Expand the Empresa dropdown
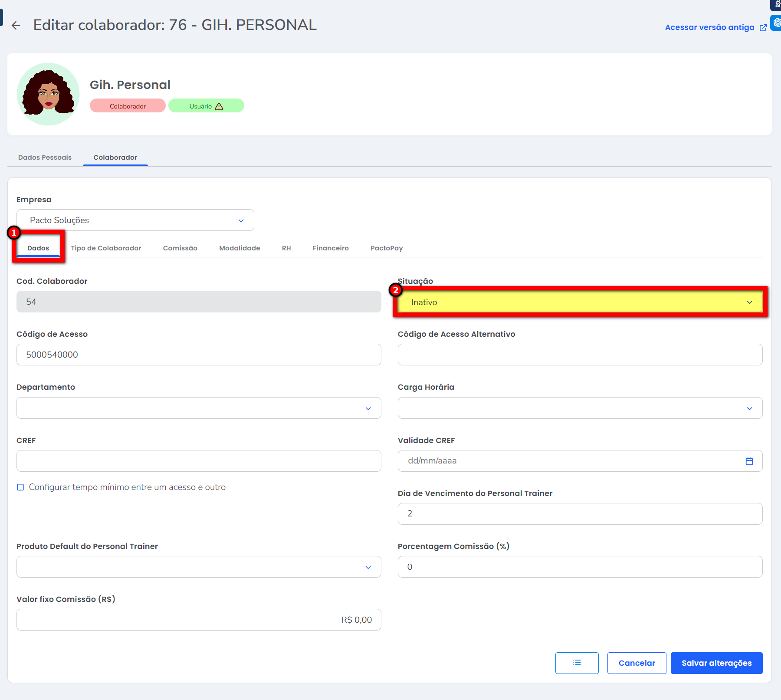Image resolution: width=781 pixels, height=700 pixels. [x=135, y=220]
